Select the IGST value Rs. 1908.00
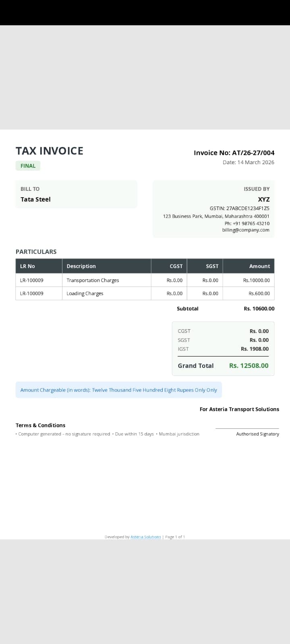 click(x=255, y=349)
